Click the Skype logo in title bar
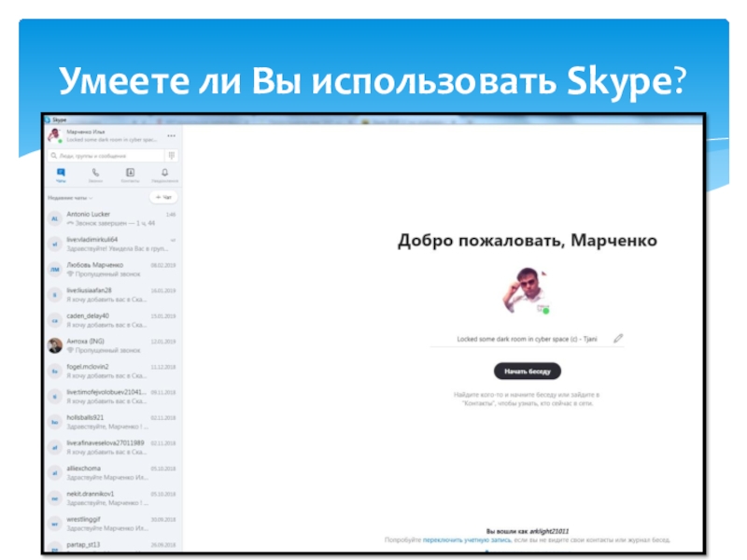Viewport: 747px width, 560px height. click(x=48, y=119)
